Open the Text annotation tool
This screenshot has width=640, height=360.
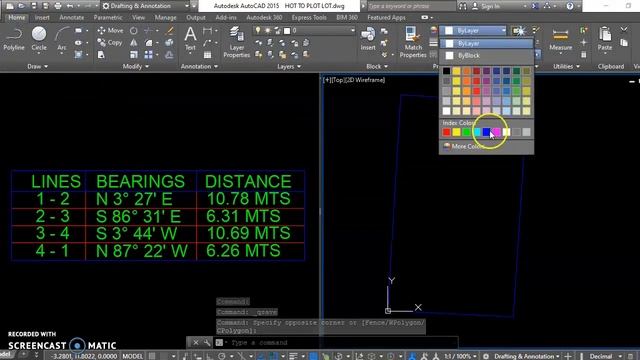190,39
